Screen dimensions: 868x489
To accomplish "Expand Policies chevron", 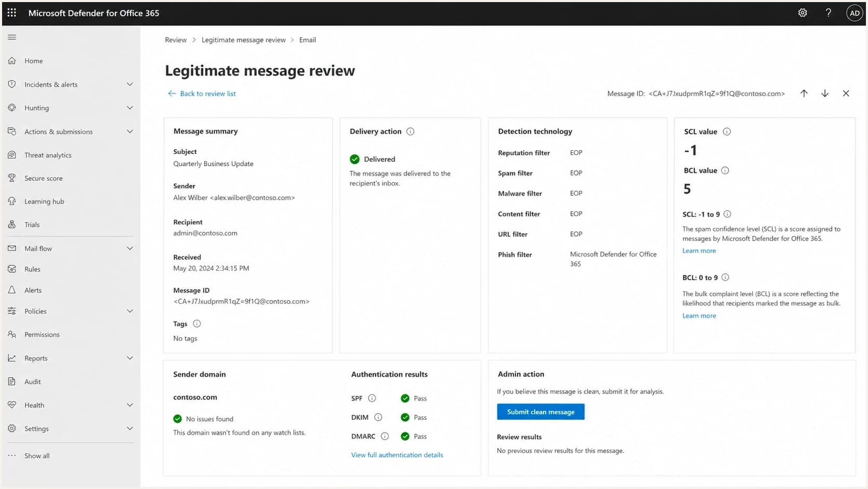I will 130,311.
